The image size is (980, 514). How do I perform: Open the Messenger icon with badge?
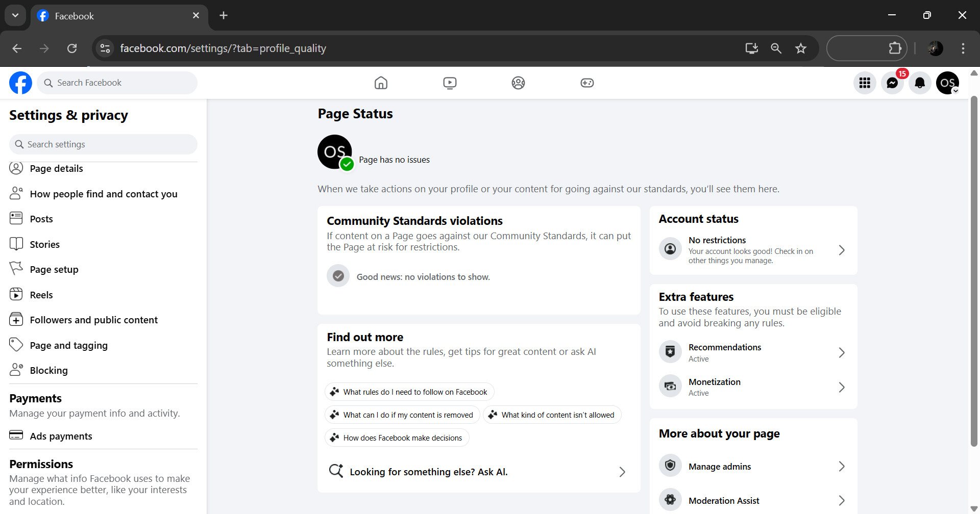tap(892, 83)
